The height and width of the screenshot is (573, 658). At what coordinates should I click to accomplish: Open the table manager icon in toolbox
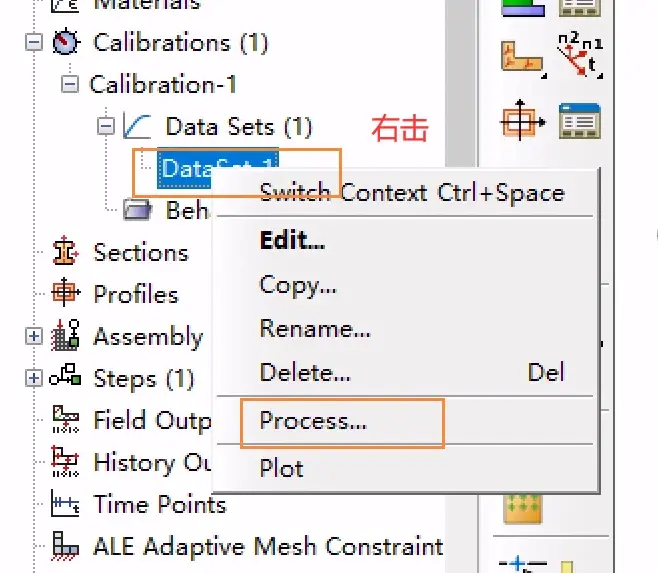point(580,122)
